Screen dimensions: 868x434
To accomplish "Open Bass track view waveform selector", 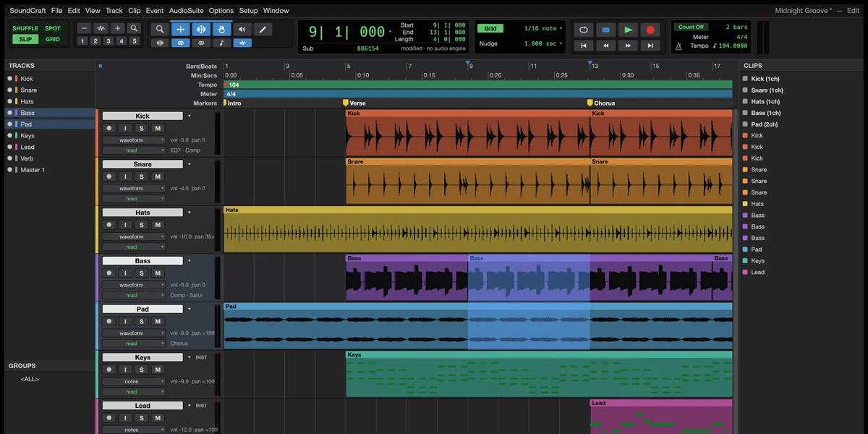I will tap(134, 285).
